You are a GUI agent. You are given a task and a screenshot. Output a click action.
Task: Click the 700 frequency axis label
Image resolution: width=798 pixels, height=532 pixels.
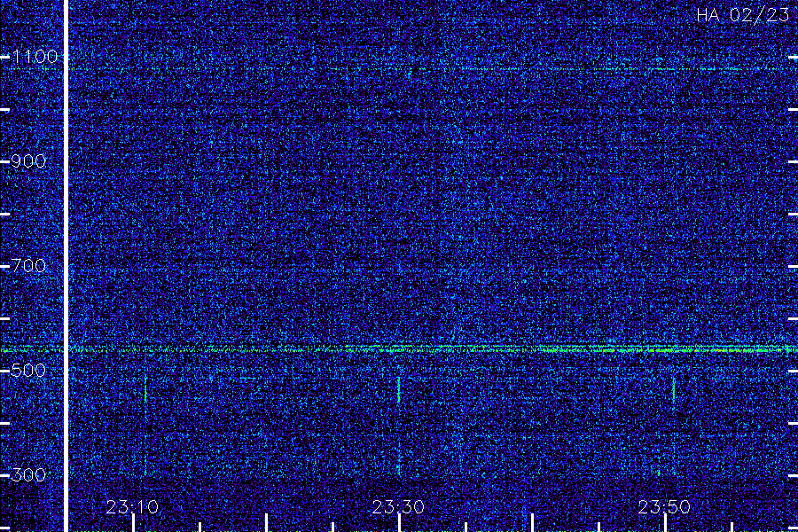(x=28, y=266)
